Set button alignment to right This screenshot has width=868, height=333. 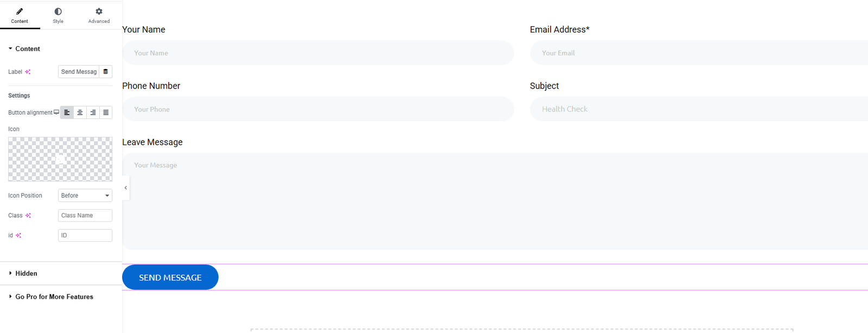coord(93,112)
